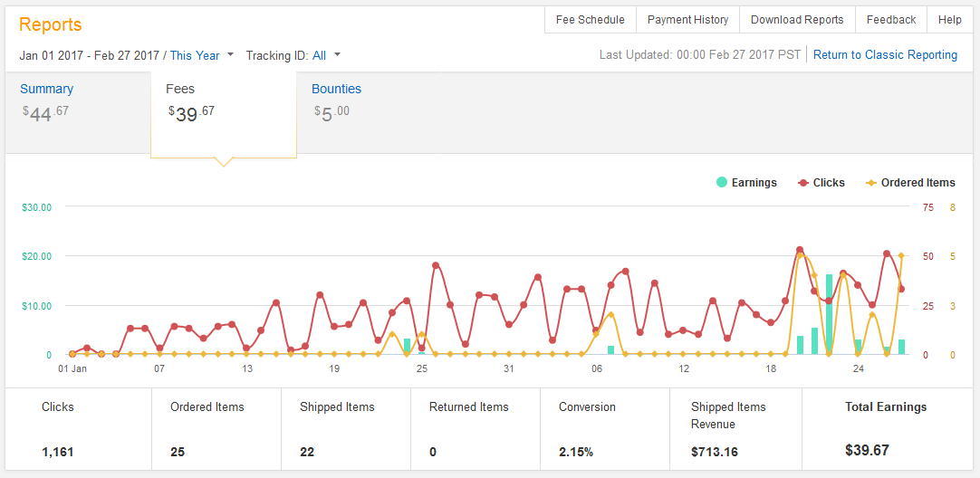The image size is (980, 478).
Task: Select the Shipped Items metric card
Action: click(x=346, y=429)
